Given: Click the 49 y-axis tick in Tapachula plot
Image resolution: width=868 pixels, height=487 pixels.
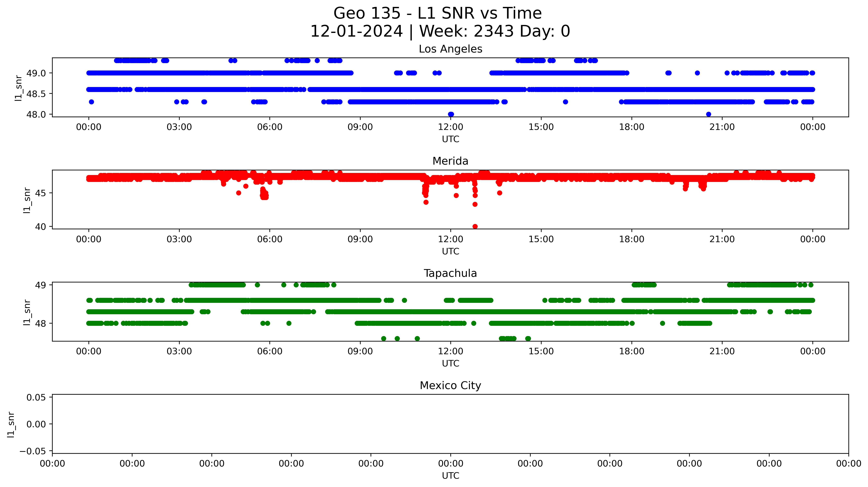Looking at the screenshot, I should (40, 285).
